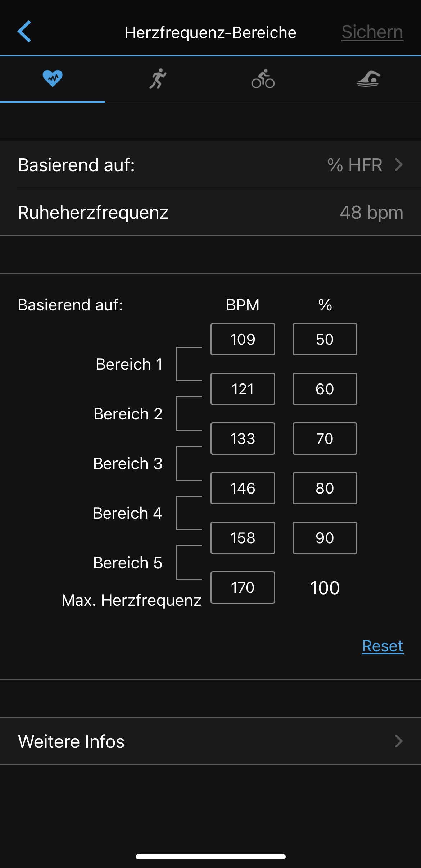Viewport: 421px width, 868px height.
Task: Switch to the running zones tab
Action: pyautogui.click(x=158, y=79)
